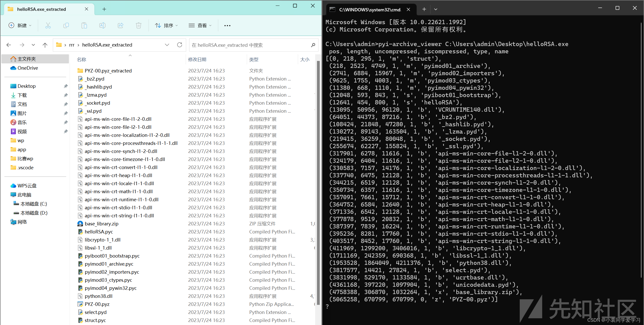Click the Cut scissors icon in toolbar
This screenshot has height=325, width=644.
pos(48,25)
